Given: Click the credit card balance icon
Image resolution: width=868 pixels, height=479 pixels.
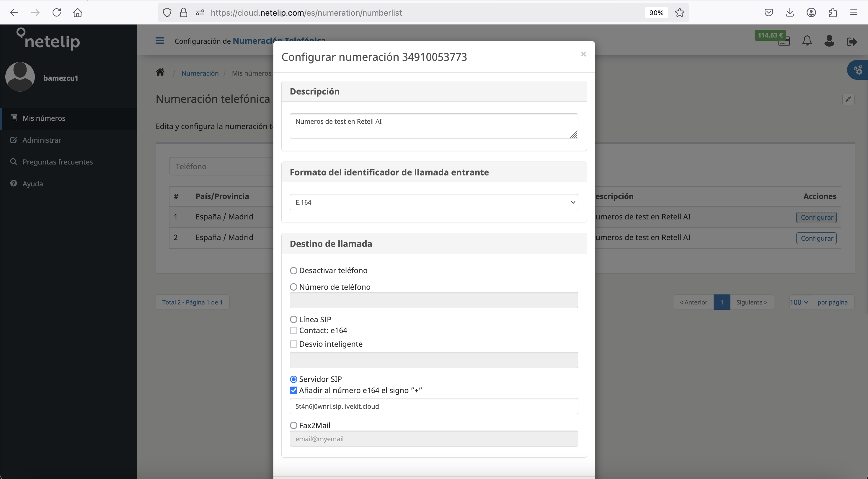Looking at the screenshot, I should click(784, 43).
